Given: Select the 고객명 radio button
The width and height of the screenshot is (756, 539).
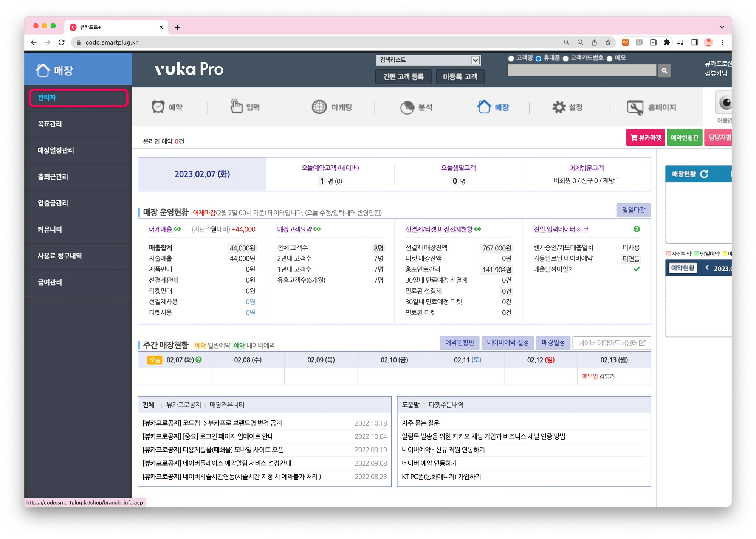Looking at the screenshot, I should (511, 58).
